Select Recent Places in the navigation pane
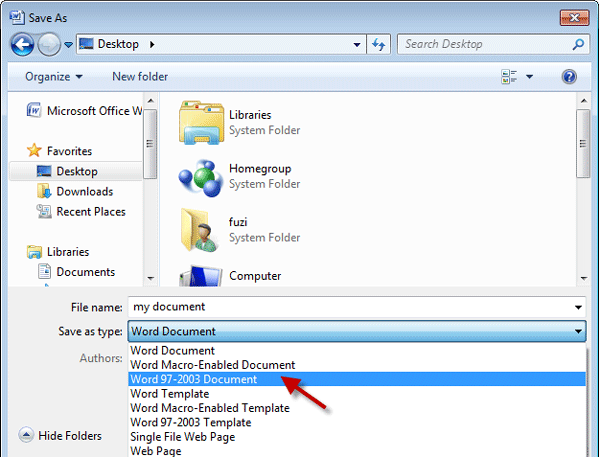This screenshot has height=457, width=600. tap(81, 211)
